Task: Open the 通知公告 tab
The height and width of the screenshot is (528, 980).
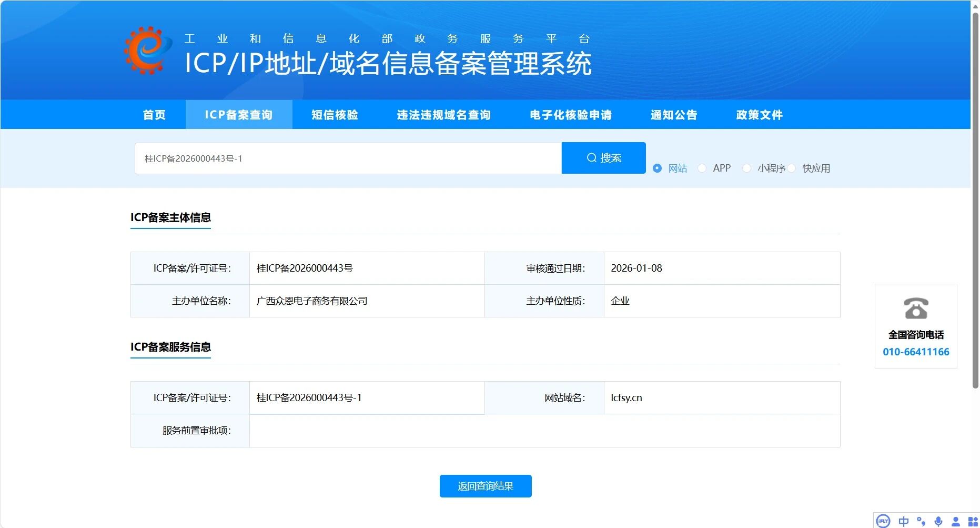Action: 674,115
